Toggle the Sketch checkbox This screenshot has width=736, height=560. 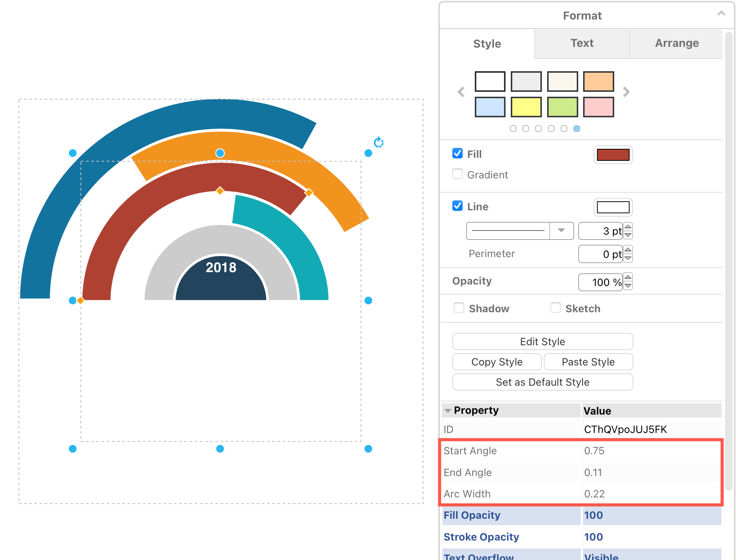(555, 308)
